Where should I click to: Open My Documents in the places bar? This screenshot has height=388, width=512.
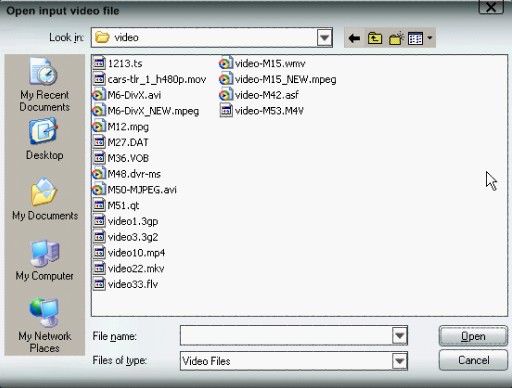[x=45, y=199]
